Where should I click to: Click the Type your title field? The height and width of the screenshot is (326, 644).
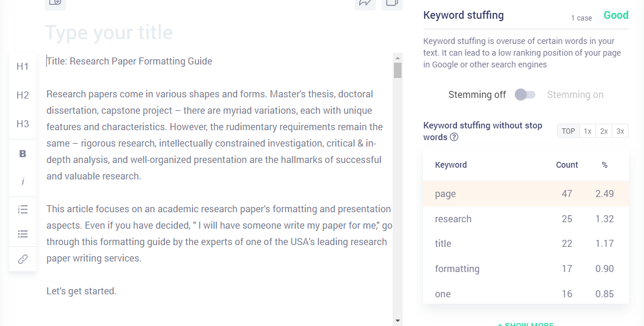[x=109, y=32]
